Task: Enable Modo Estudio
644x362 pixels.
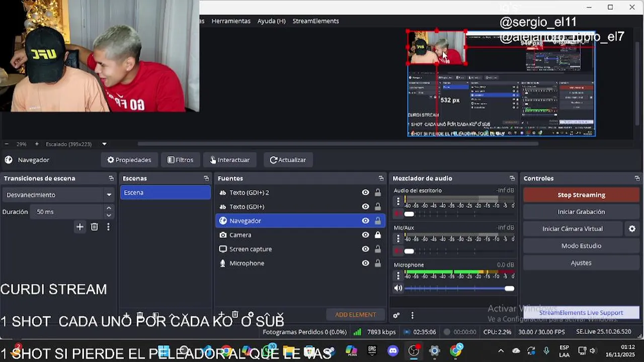Action: (x=581, y=246)
